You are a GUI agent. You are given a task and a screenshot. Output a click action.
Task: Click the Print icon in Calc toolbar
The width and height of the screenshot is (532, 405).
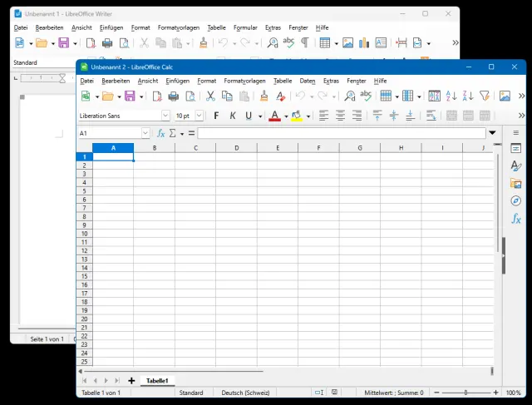pos(172,96)
